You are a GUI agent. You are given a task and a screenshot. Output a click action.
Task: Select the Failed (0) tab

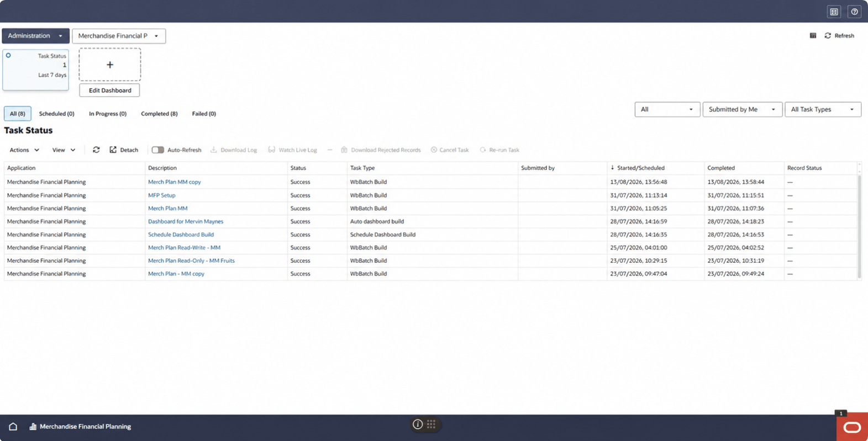tap(204, 114)
